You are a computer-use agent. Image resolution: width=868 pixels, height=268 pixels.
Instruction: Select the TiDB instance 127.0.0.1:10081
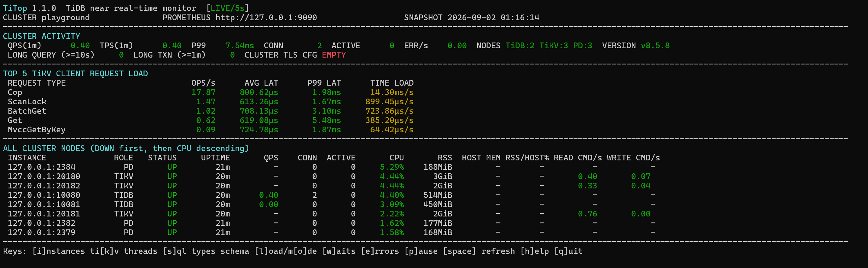click(x=44, y=204)
